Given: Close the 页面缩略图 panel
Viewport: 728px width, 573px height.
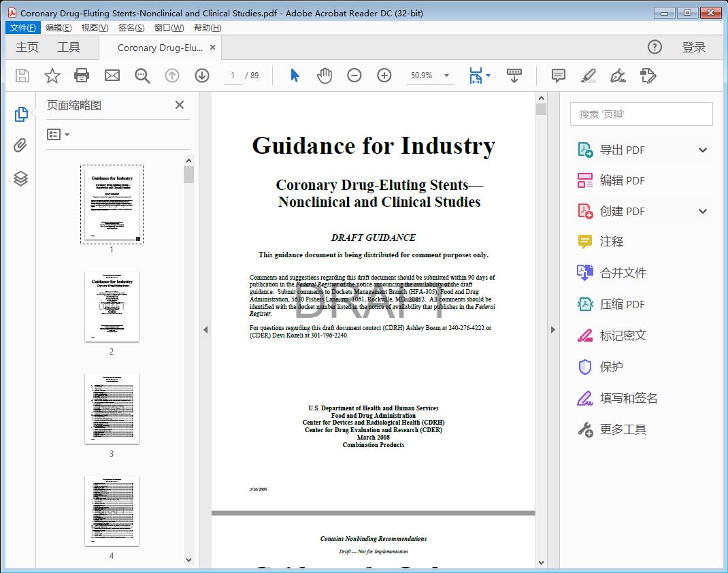Looking at the screenshot, I should tap(180, 105).
